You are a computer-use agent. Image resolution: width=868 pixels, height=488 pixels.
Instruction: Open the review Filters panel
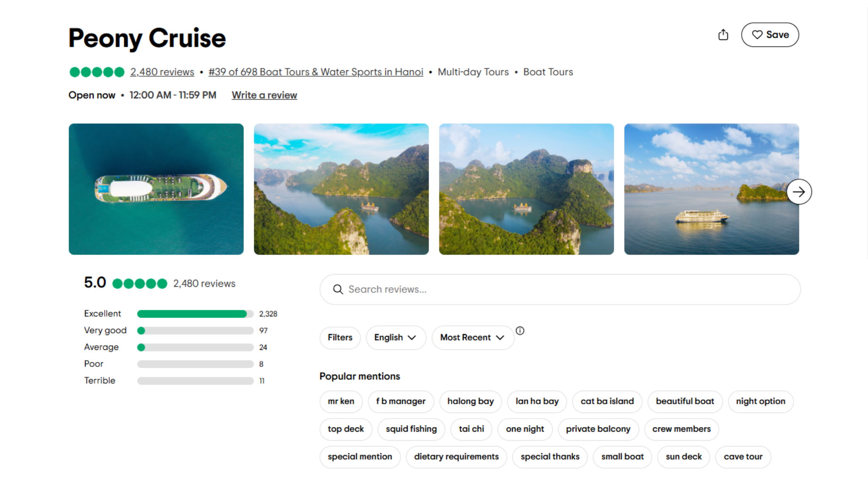[339, 338]
